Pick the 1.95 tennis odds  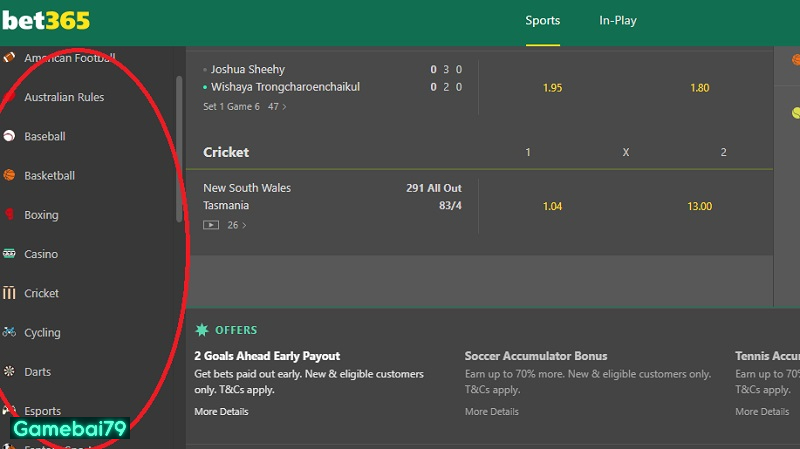pos(552,88)
